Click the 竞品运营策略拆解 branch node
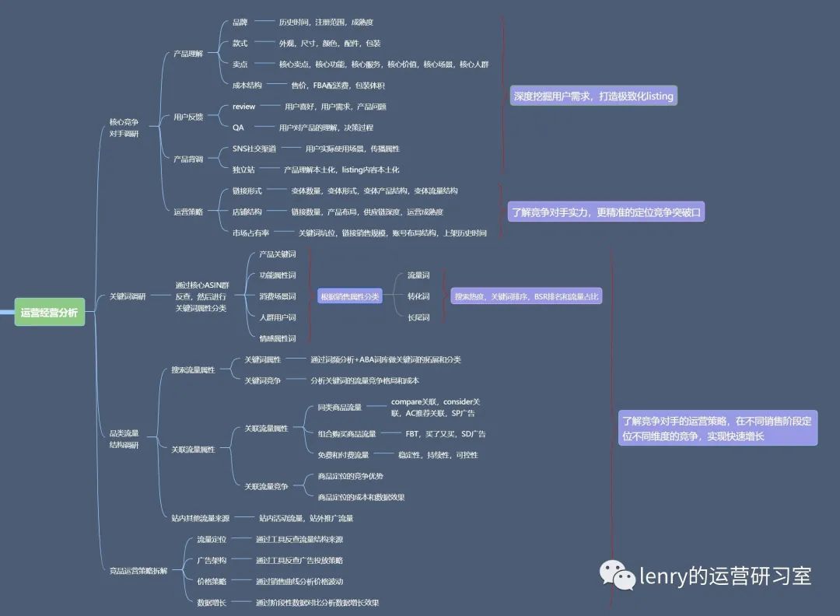840x616 pixels. (138, 571)
